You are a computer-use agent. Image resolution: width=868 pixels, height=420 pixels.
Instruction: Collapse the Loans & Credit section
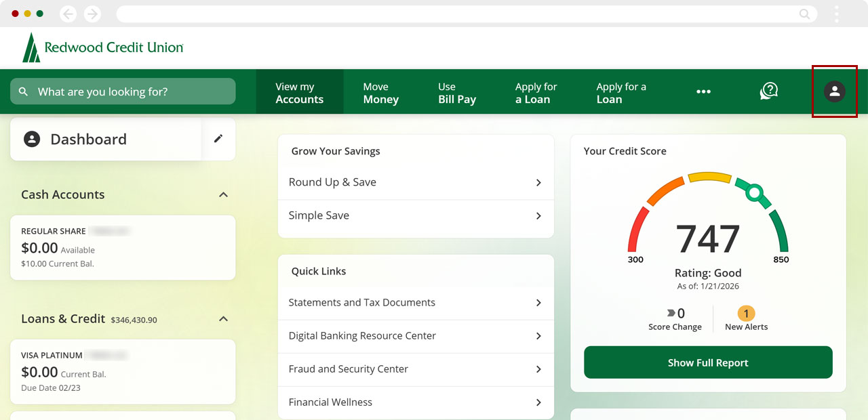point(223,318)
